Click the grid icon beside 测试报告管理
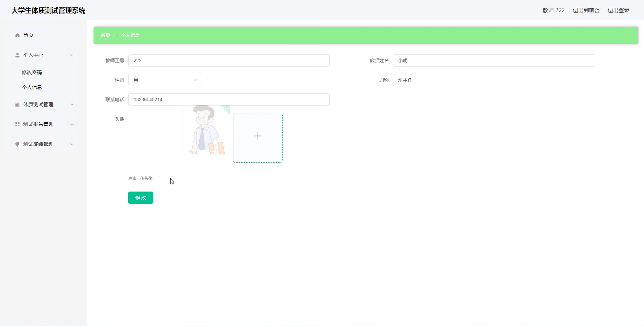 pyautogui.click(x=17, y=124)
